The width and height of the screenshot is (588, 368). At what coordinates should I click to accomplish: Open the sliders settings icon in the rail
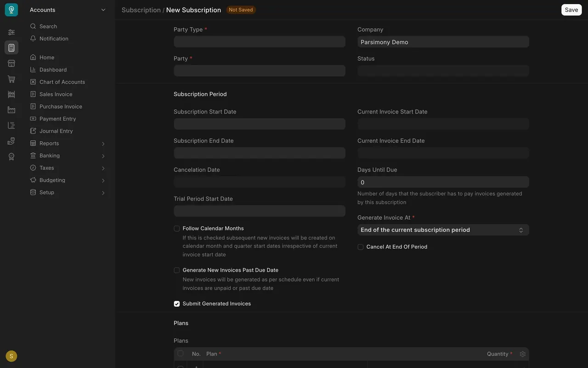[x=11, y=32]
